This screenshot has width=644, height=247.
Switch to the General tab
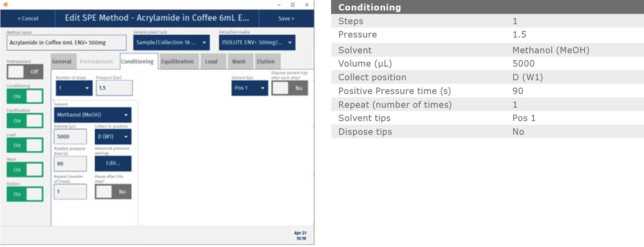pos(62,61)
